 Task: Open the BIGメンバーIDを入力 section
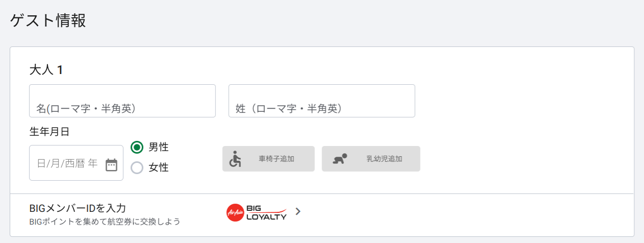322,215
